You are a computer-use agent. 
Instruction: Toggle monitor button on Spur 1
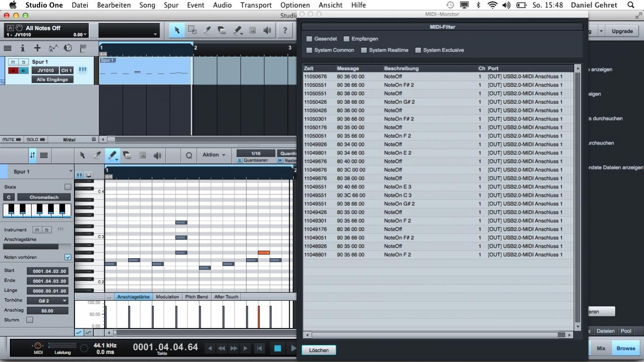[23, 70]
